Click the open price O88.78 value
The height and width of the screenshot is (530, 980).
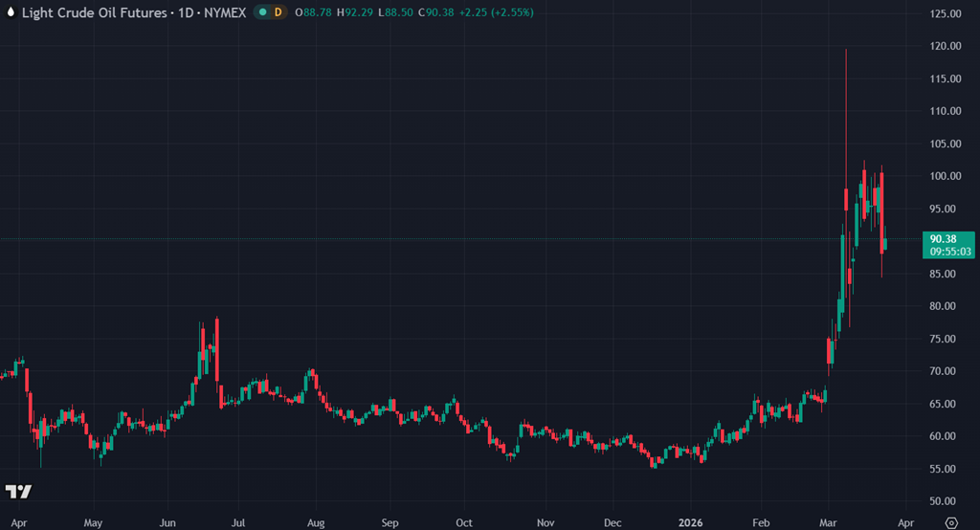(x=314, y=12)
